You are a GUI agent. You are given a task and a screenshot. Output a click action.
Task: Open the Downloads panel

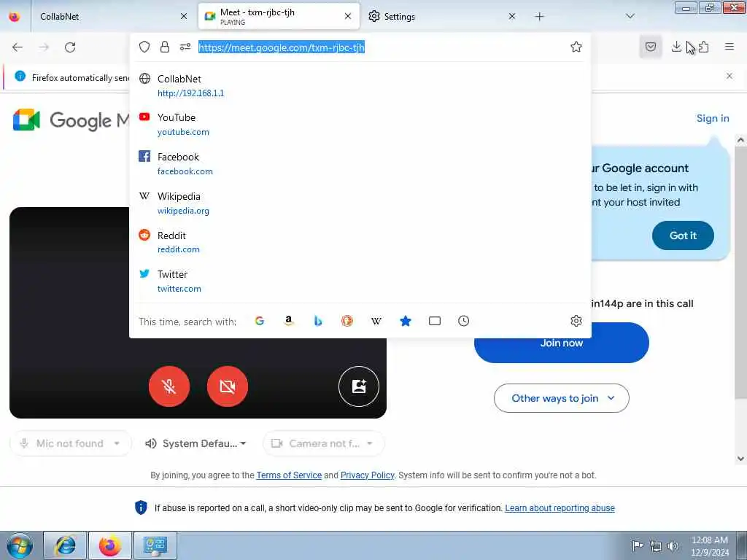(x=676, y=47)
